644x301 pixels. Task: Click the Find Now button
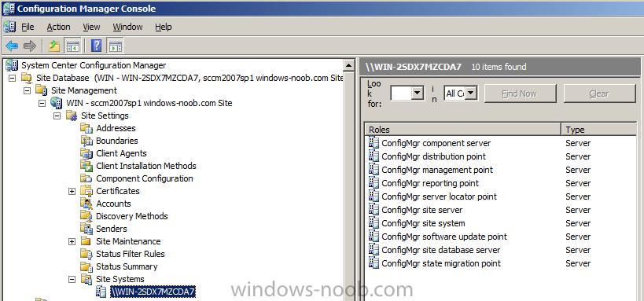click(x=520, y=94)
